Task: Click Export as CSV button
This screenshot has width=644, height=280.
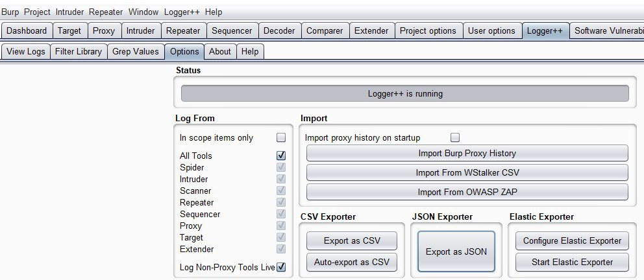Action: point(352,240)
